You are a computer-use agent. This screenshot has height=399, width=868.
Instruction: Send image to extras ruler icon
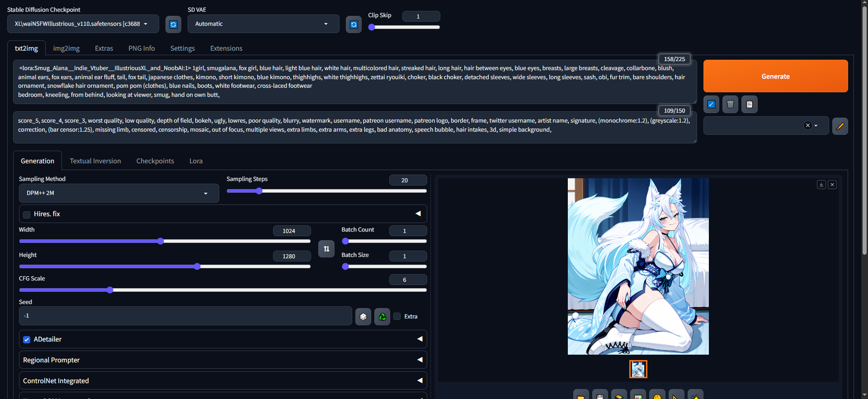[x=676, y=394]
